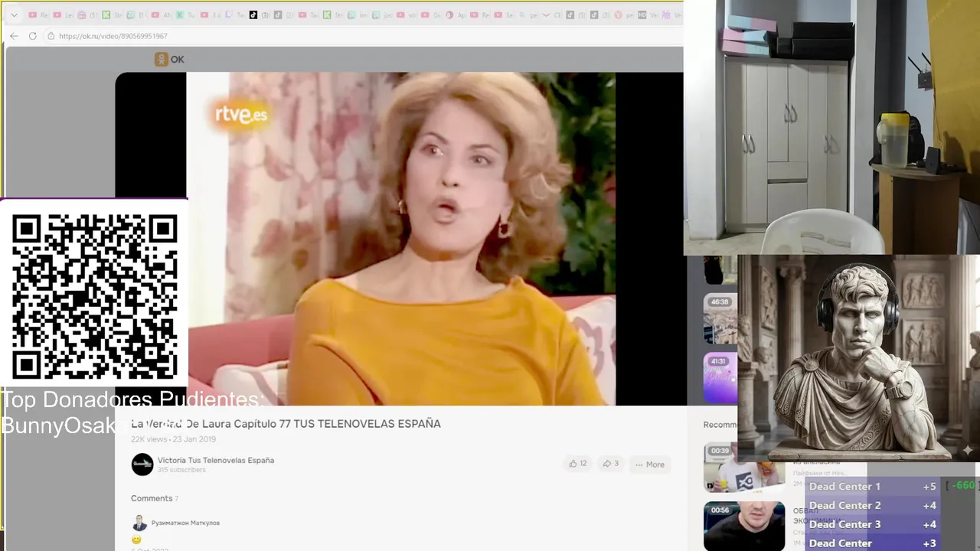Click the rtve.es logo in the video
Image resolution: width=980 pixels, height=551 pixels.
tap(241, 115)
